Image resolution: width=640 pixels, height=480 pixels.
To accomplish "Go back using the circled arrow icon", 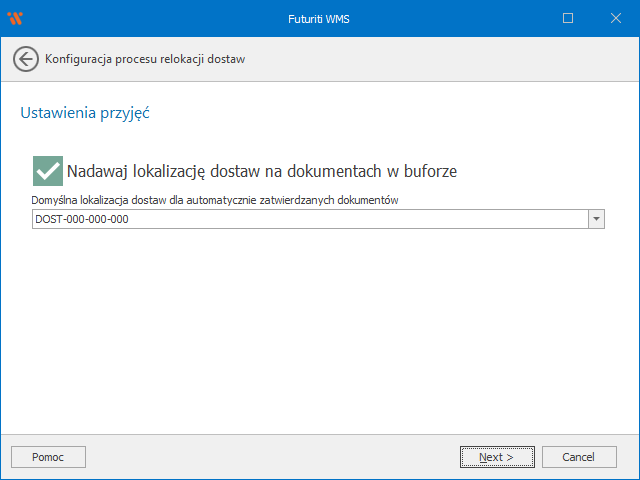I will [26, 59].
